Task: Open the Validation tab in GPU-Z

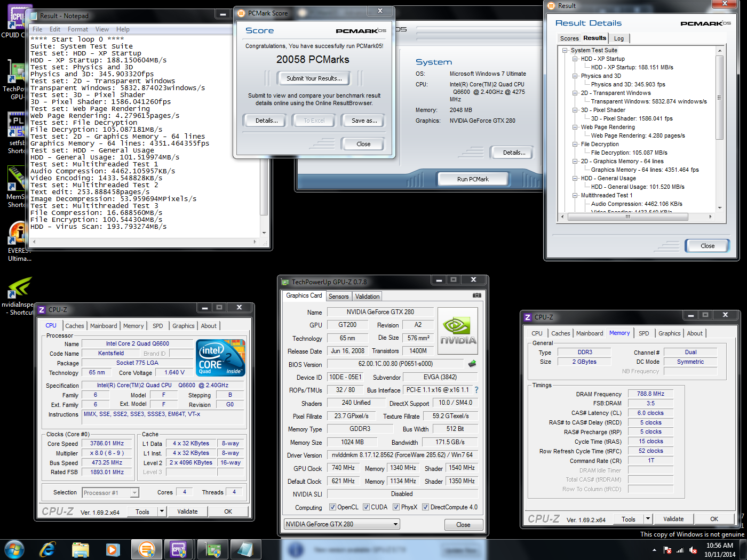Action: click(368, 297)
